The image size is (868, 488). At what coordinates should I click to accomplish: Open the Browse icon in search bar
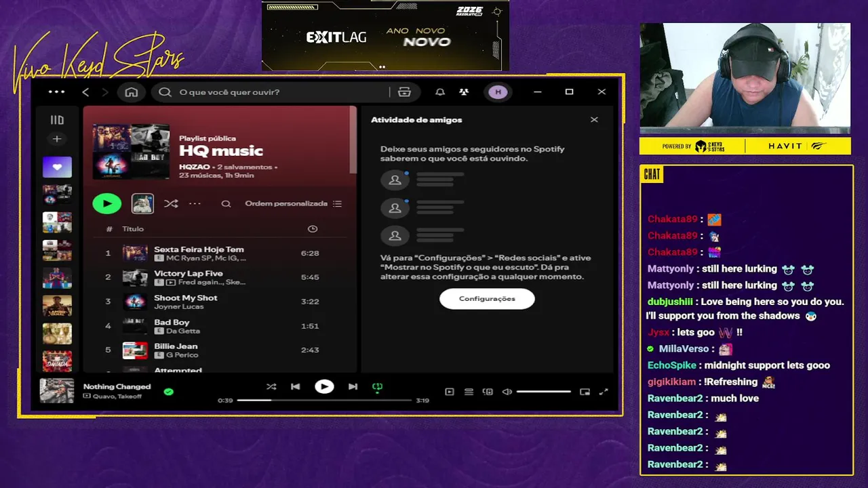click(x=405, y=92)
